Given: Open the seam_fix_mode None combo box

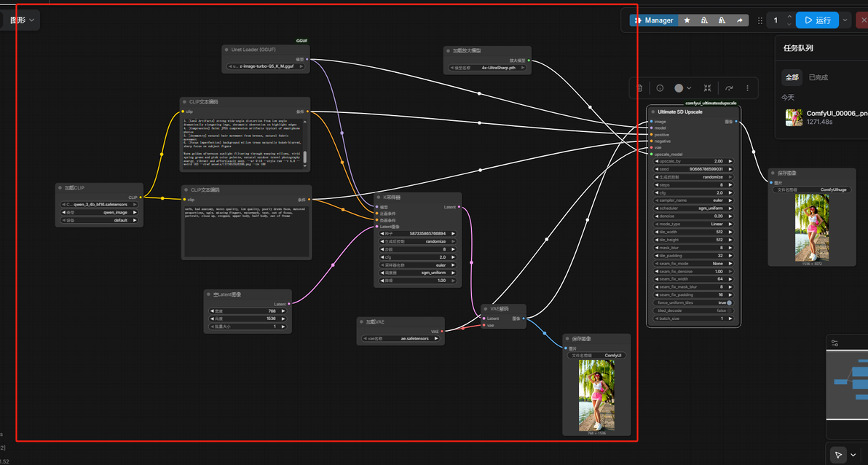Looking at the screenshot, I should pyautogui.click(x=694, y=264).
